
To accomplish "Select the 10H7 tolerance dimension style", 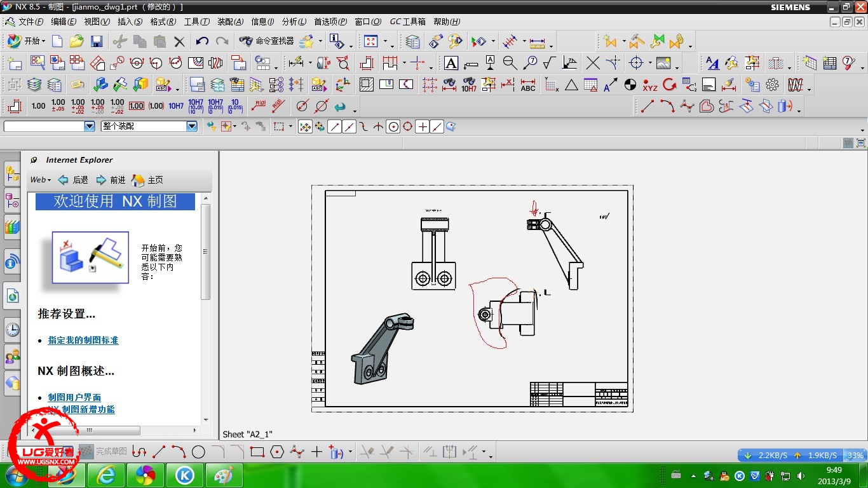I will 176,106.
